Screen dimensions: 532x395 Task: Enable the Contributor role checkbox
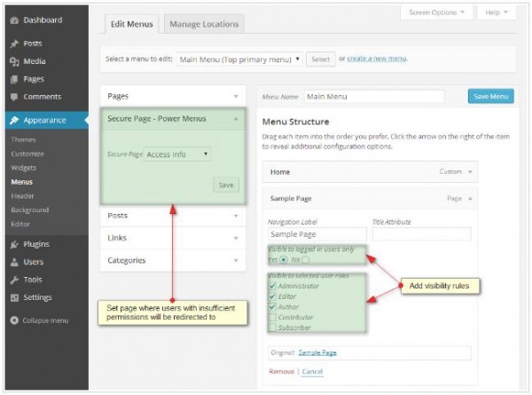pos(272,316)
